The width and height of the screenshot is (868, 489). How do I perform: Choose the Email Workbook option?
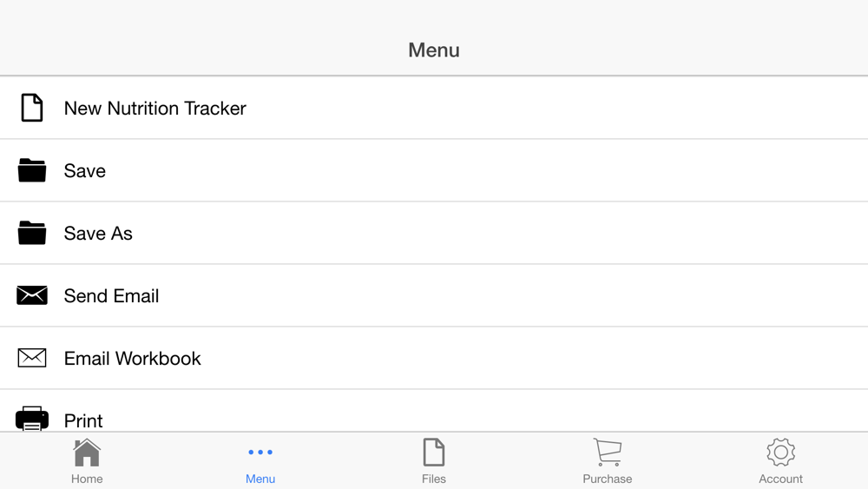tap(132, 359)
